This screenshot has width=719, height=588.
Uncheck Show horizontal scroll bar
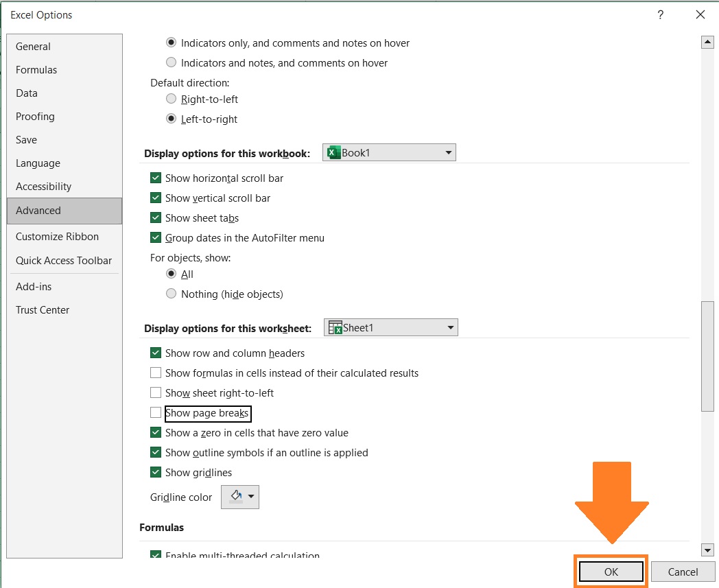(156, 178)
